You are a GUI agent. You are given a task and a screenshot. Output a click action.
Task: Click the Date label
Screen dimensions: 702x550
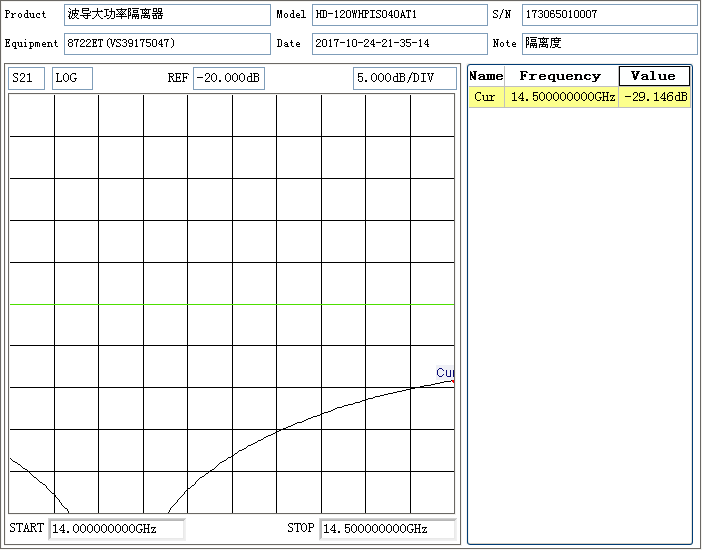pos(288,43)
